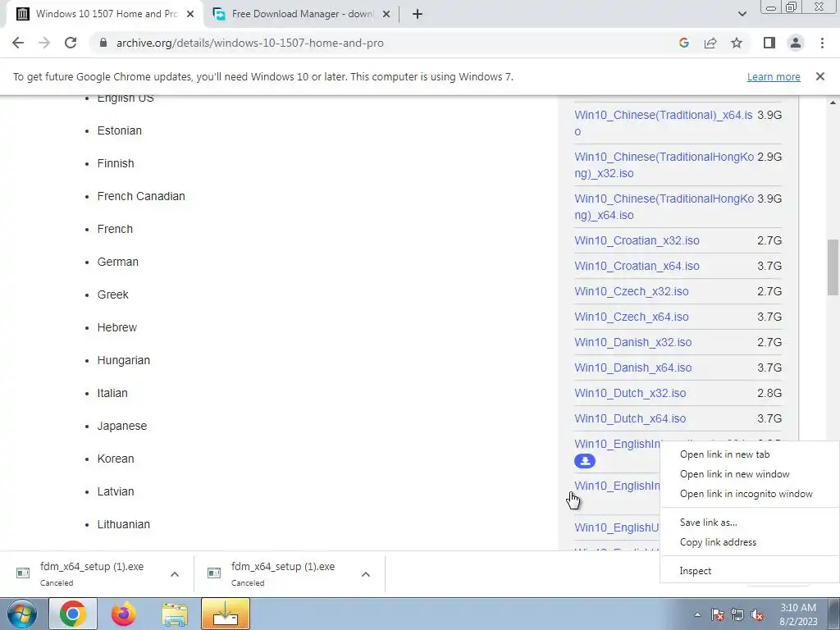Download Win10_Czech_x64.iso

coord(632,317)
